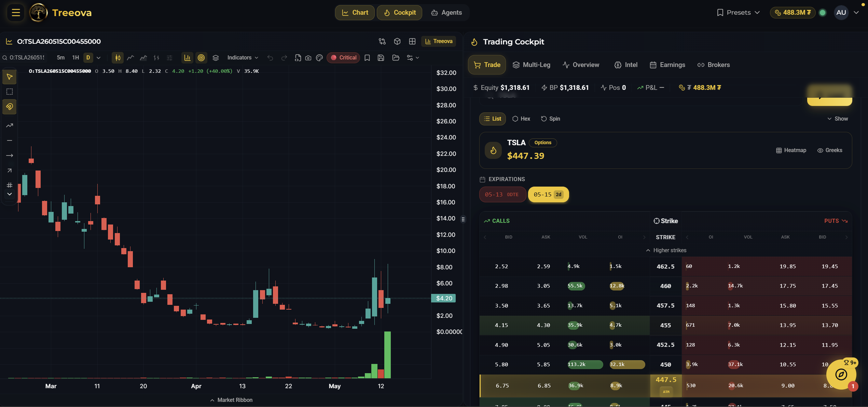Select the D daily timeframe
The image size is (868, 407).
point(88,58)
